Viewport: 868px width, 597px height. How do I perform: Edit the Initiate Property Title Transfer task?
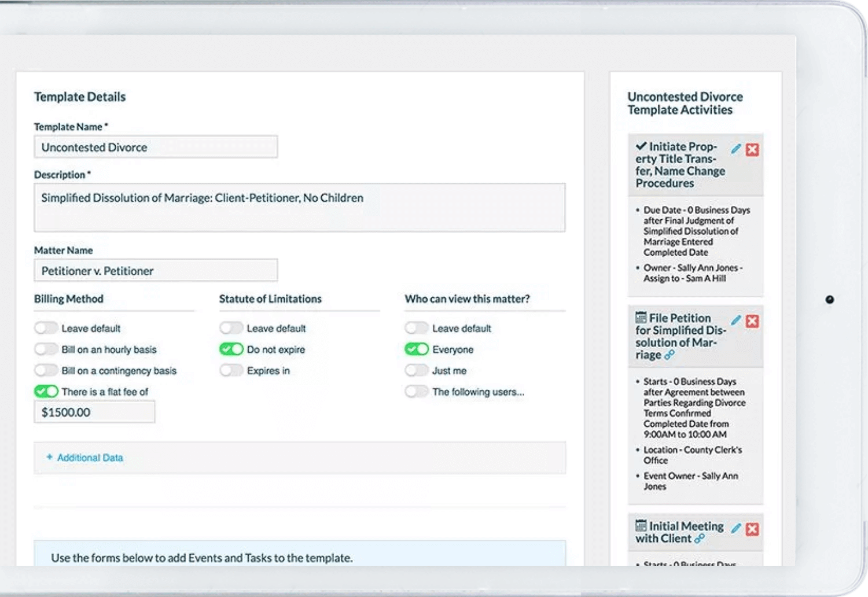(x=735, y=149)
